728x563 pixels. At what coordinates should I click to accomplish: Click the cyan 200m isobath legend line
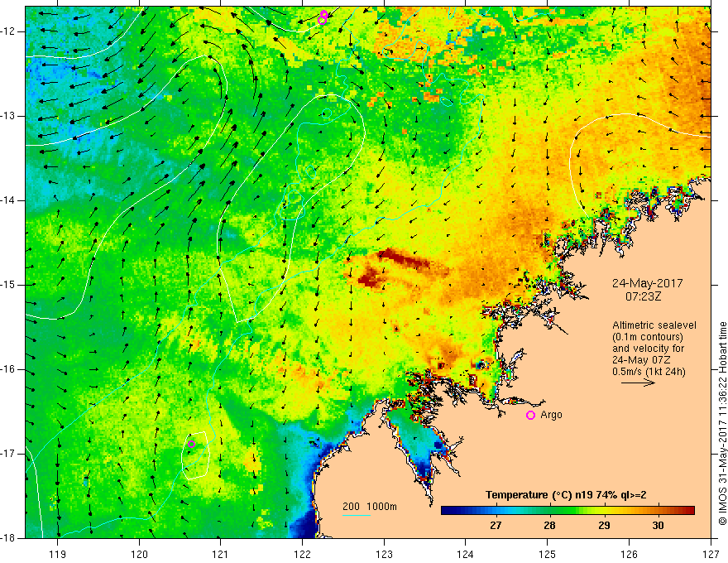(357, 515)
